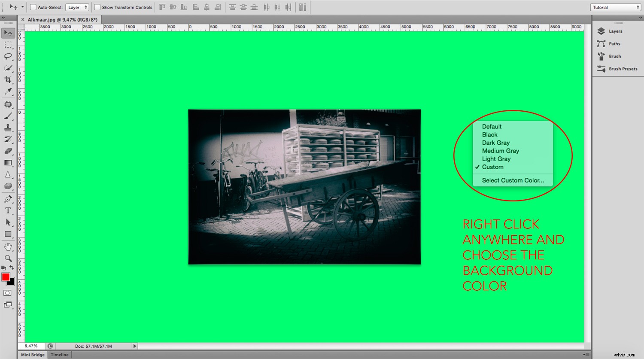Select the Pen tool
The height and width of the screenshot is (359, 644).
pos(8,198)
